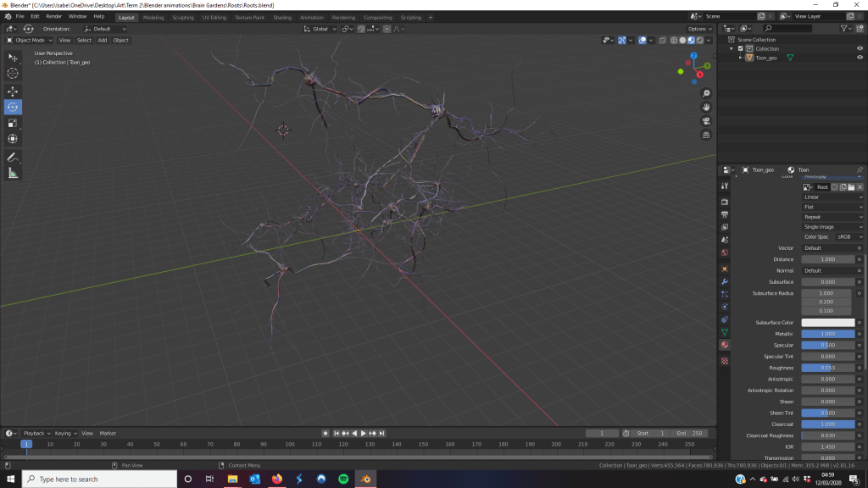Click the camera view icon in viewport
Viewport: 868px width, 488px height.
706,121
